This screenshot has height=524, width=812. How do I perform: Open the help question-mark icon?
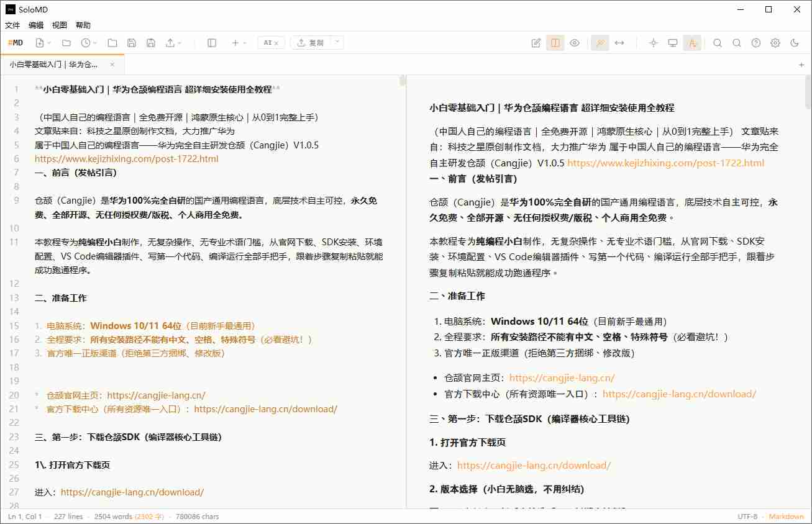click(x=755, y=42)
